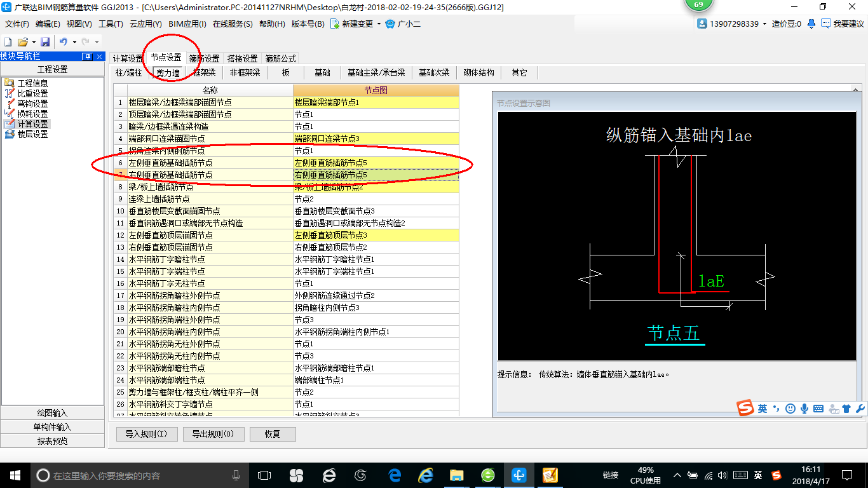Expand the 工程设置 section header
868x488 pixels.
pyautogui.click(x=52, y=70)
